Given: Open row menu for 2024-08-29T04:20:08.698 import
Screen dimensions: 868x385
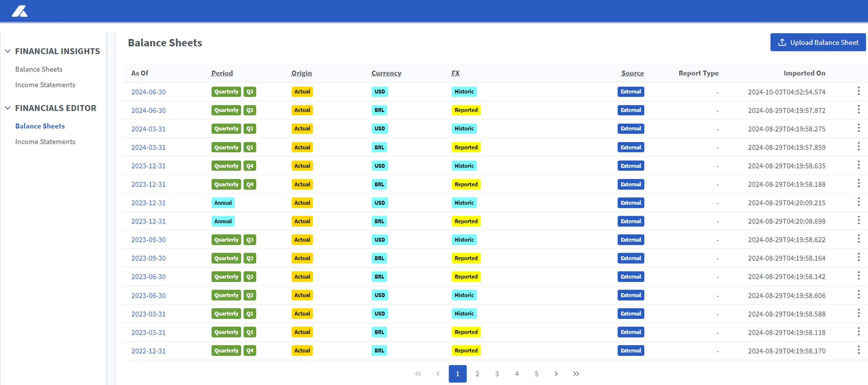Looking at the screenshot, I should [858, 220].
